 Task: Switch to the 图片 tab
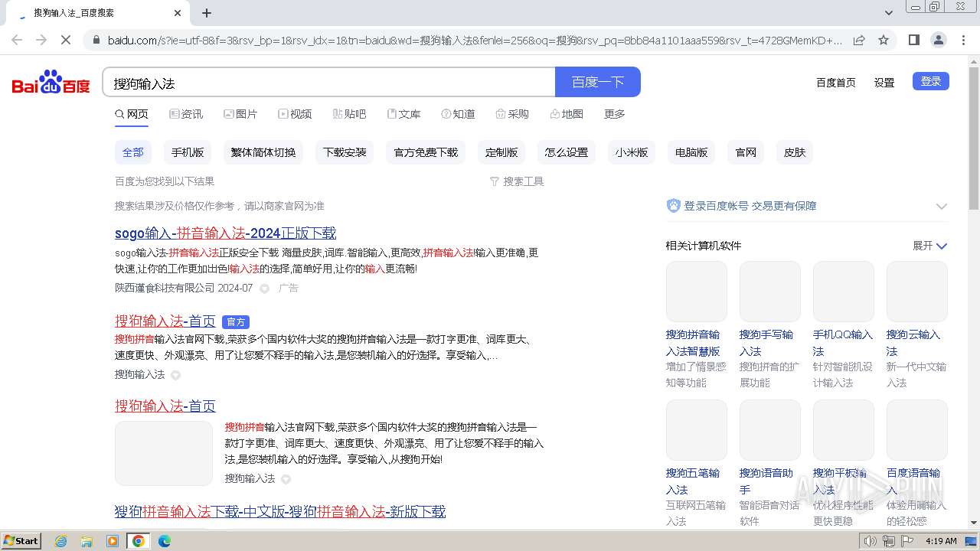(240, 114)
